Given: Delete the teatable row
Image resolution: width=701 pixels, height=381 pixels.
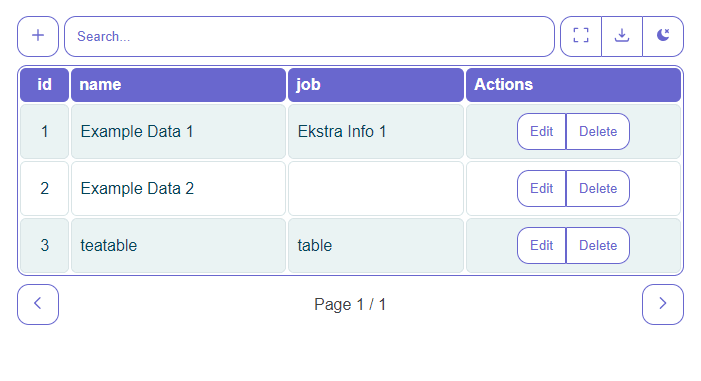Looking at the screenshot, I should point(598,246).
